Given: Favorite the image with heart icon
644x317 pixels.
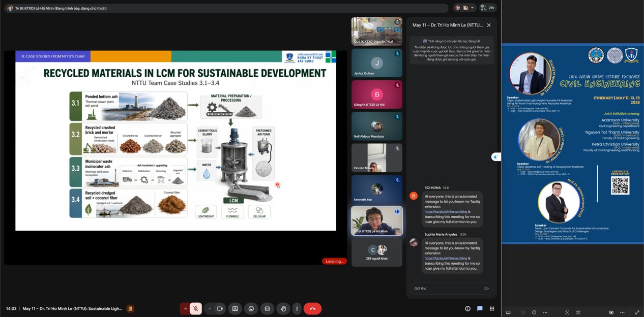Looking at the screenshot, I should [523, 312].
